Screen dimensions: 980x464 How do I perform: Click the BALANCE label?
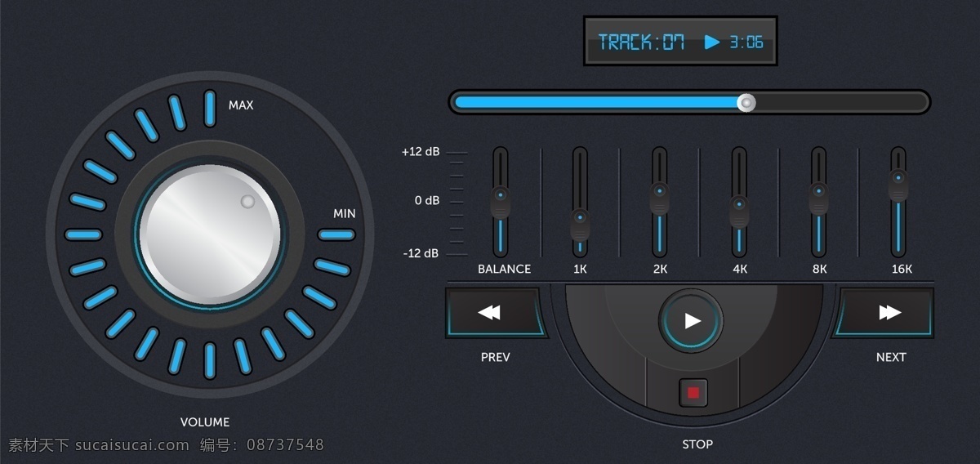coord(505,269)
